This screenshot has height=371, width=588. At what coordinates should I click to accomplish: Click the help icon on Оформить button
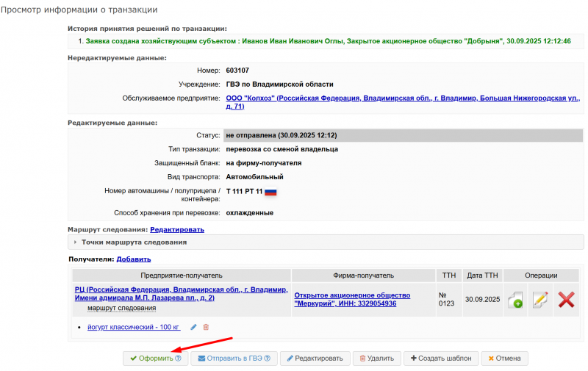pyautogui.click(x=178, y=359)
